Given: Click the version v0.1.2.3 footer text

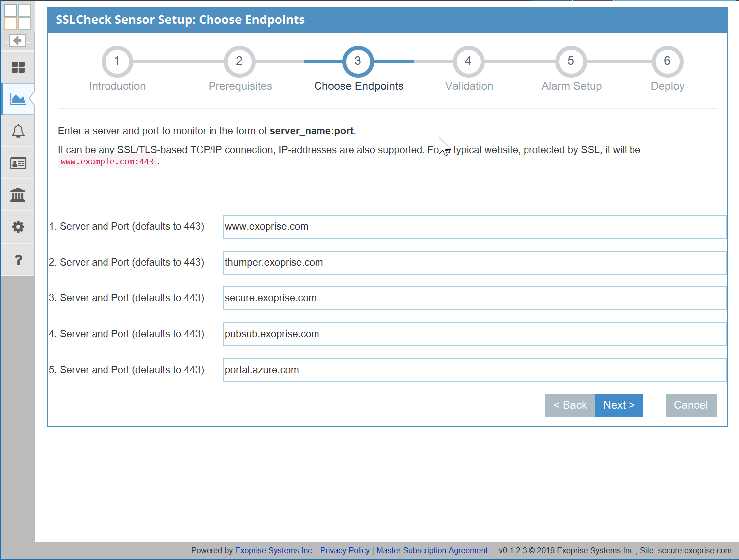Looking at the screenshot, I should tap(513, 550).
